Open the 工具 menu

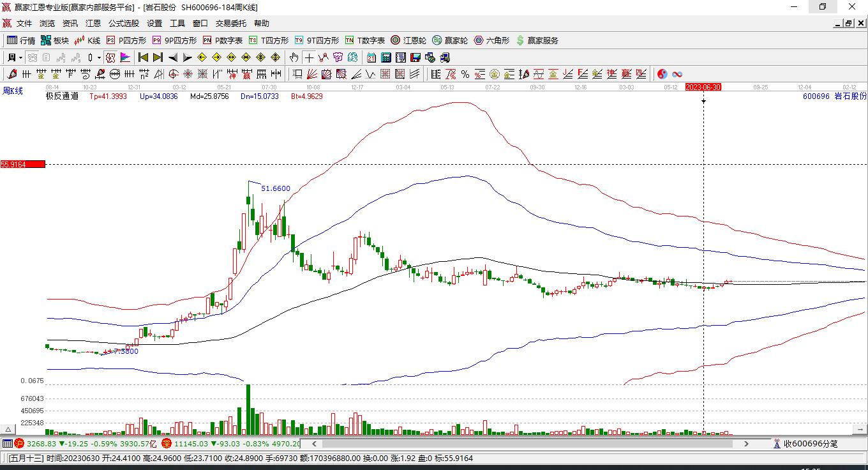[x=177, y=24]
